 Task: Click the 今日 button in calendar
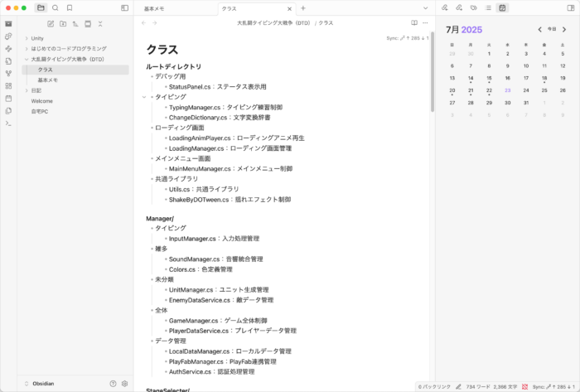(552, 30)
